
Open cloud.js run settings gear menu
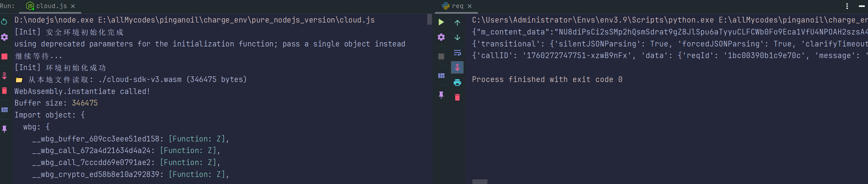click(x=5, y=37)
